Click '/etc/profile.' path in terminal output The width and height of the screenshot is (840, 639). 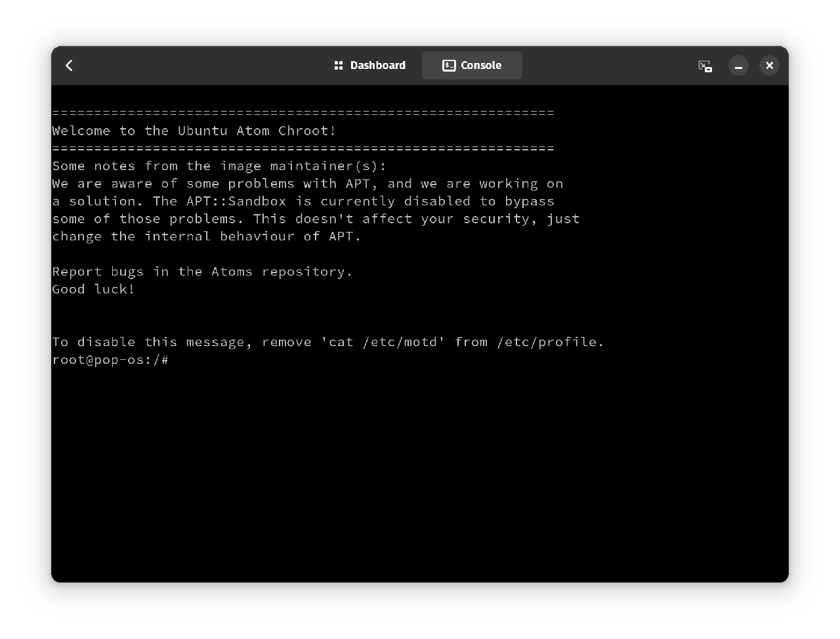(550, 342)
